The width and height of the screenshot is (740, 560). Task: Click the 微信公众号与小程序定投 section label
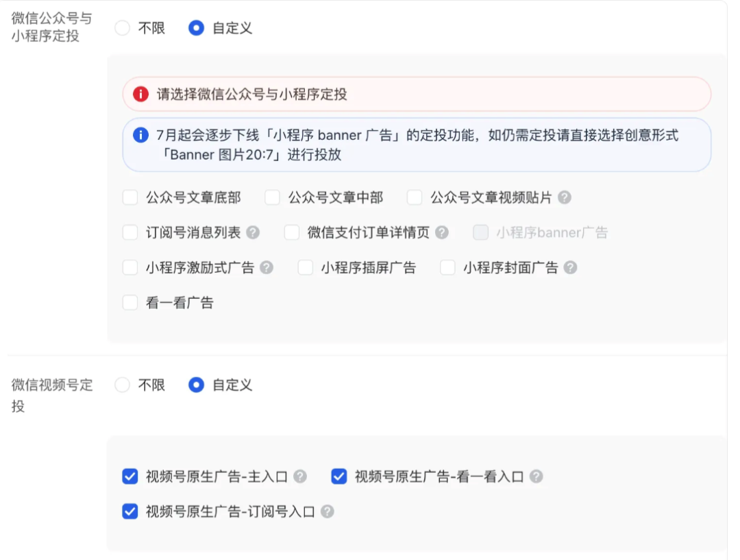point(52,27)
